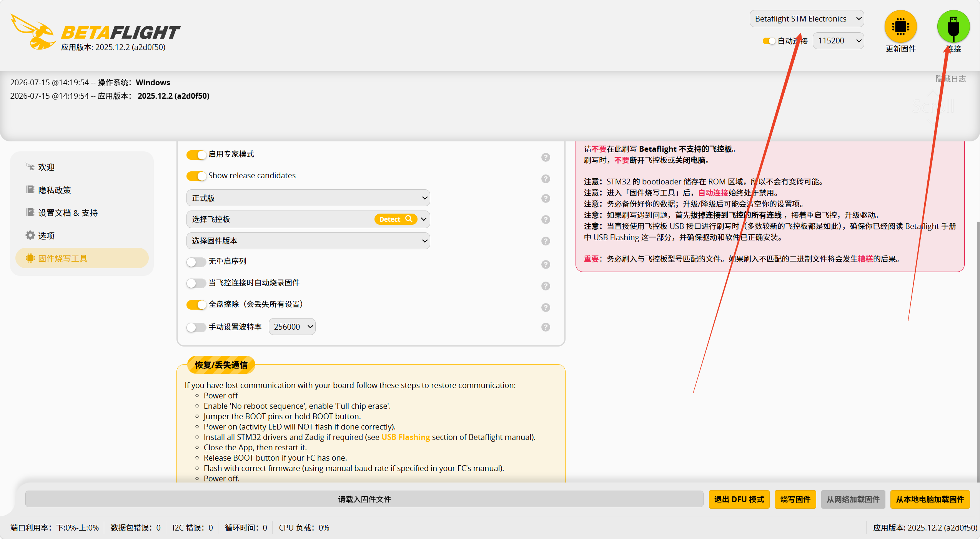Open the 选择固件版本 dropdown
Viewport: 980px width, 539px height.
pyautogui.click(x=308, y=241)
